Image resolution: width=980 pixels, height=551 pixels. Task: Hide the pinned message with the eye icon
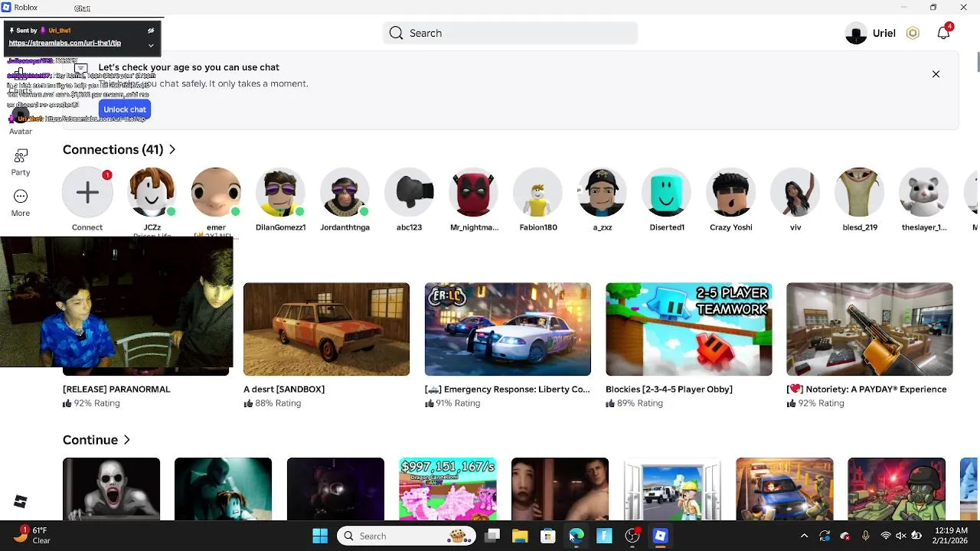(x=151, y=31)
